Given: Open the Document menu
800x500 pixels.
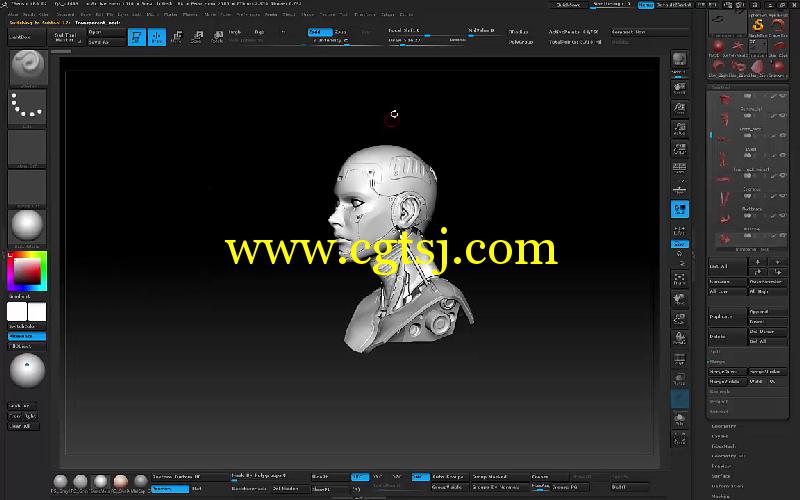Looking at the screenshot, I should click(x=65, y=15).
